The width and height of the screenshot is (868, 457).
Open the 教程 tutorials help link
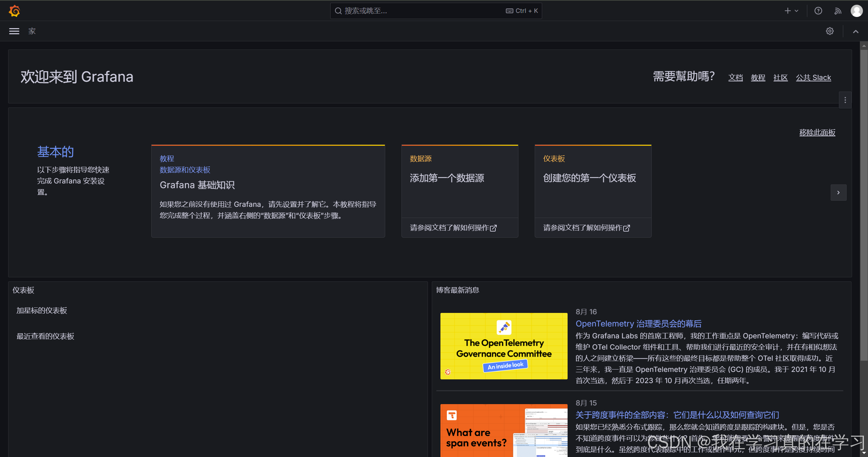(x=758, y=77)
